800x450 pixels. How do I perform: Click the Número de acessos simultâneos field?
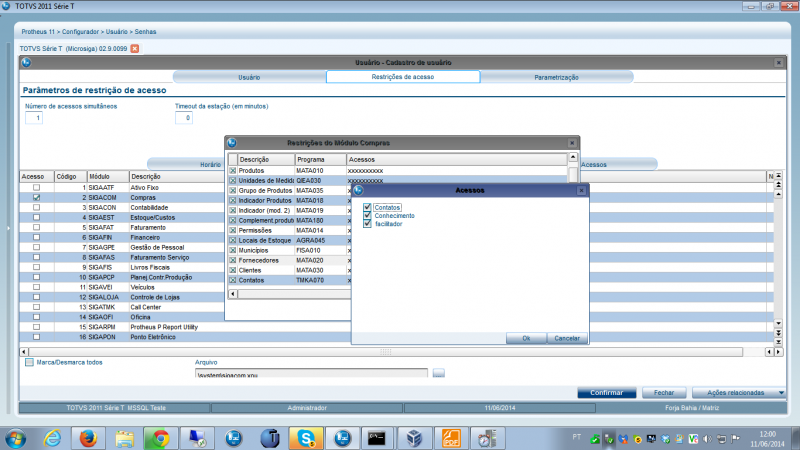coord(34,118)
